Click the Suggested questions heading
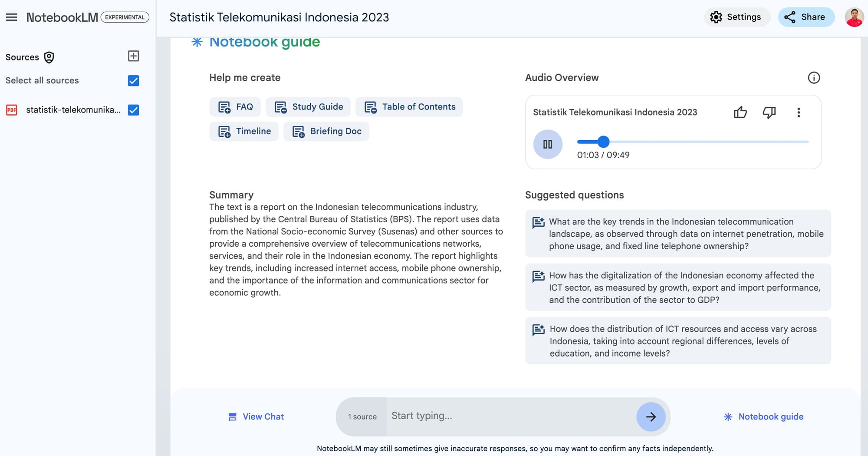This screenshot has width=868, height=456. click(x=574, y=195)
